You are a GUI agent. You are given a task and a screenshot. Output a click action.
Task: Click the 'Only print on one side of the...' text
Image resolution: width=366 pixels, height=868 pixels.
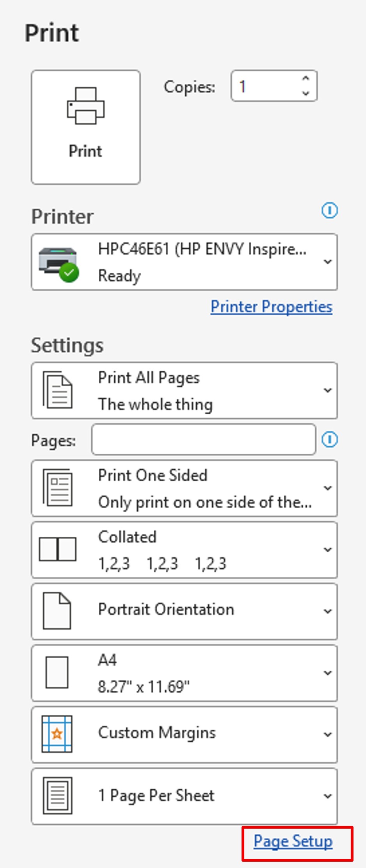pos(205,502)
